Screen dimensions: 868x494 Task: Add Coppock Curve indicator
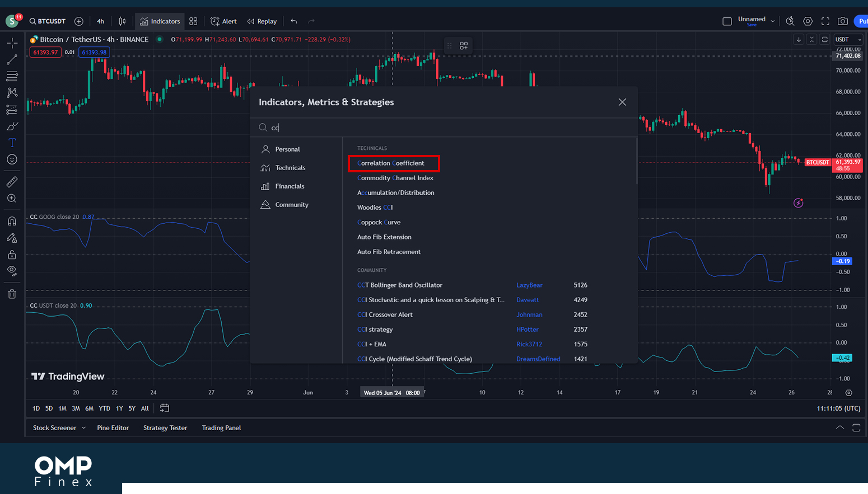point(379,222)
